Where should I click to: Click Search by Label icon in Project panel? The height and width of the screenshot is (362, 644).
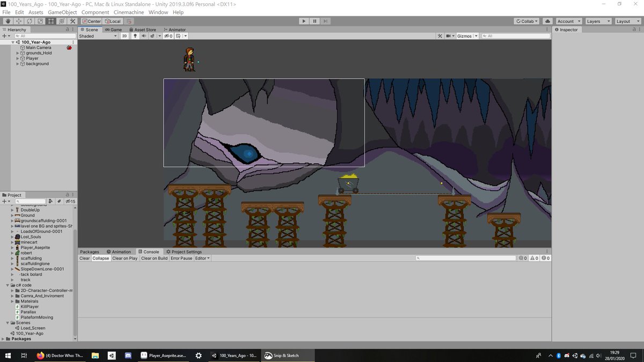point(59,201)
